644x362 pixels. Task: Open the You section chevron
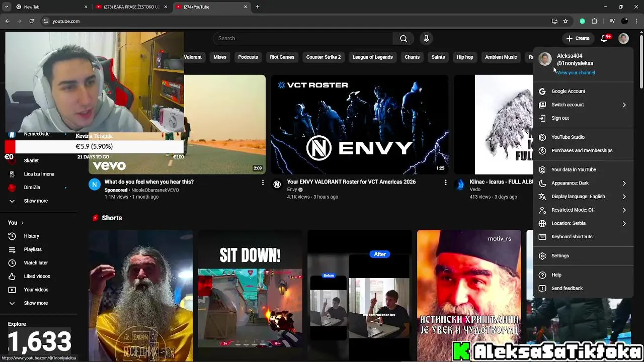tap(22, 223)
